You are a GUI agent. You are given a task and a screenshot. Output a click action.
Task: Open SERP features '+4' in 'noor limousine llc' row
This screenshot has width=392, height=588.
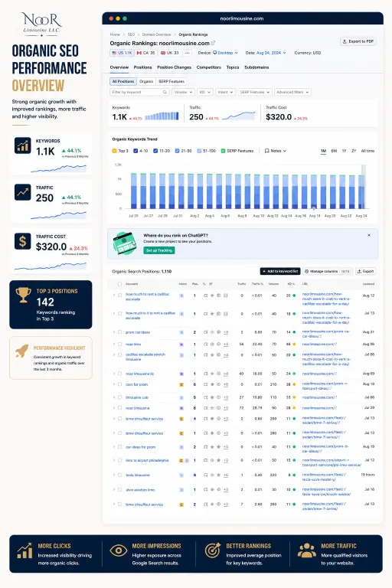click(226, 374)
